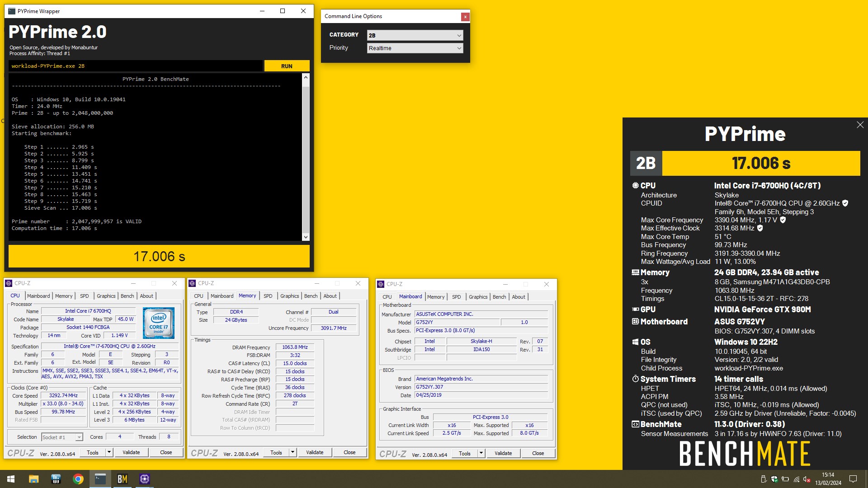The width and height of the screenshot is (868, 488).
Task: Open the Memory tab in the first CPU-Z window
Action: pos(64,296)
